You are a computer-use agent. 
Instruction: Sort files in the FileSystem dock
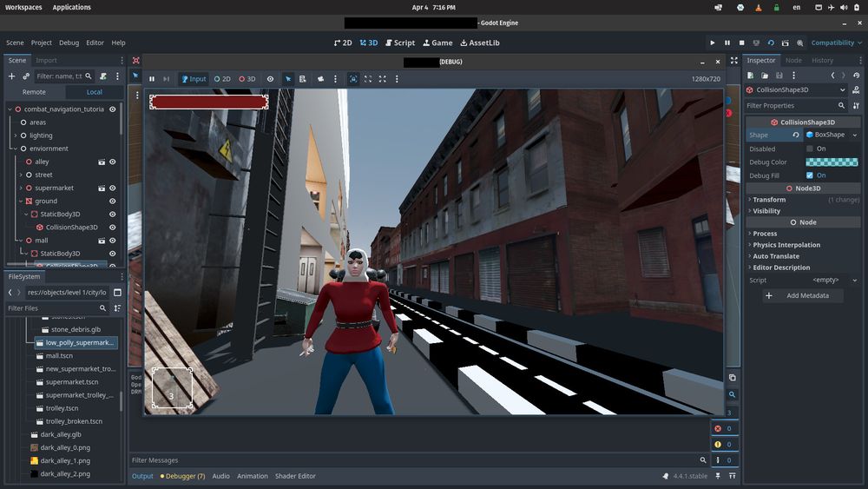(117, 308)
